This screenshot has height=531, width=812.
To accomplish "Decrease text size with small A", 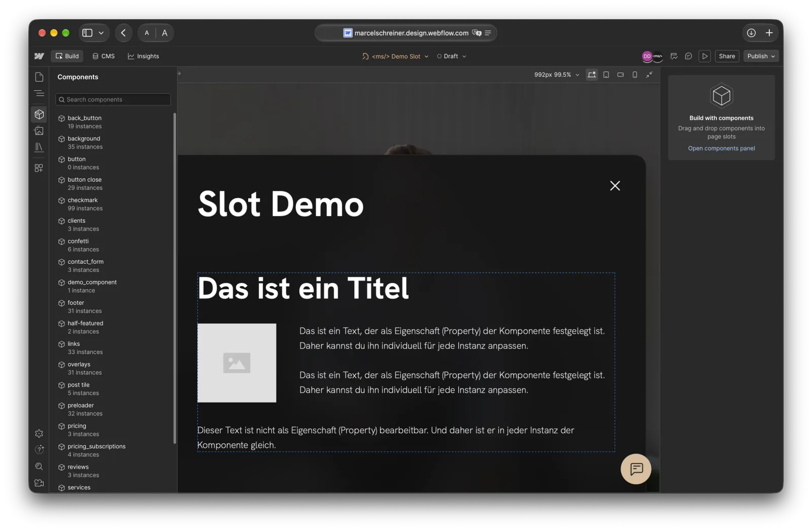I will coord(147,33).
